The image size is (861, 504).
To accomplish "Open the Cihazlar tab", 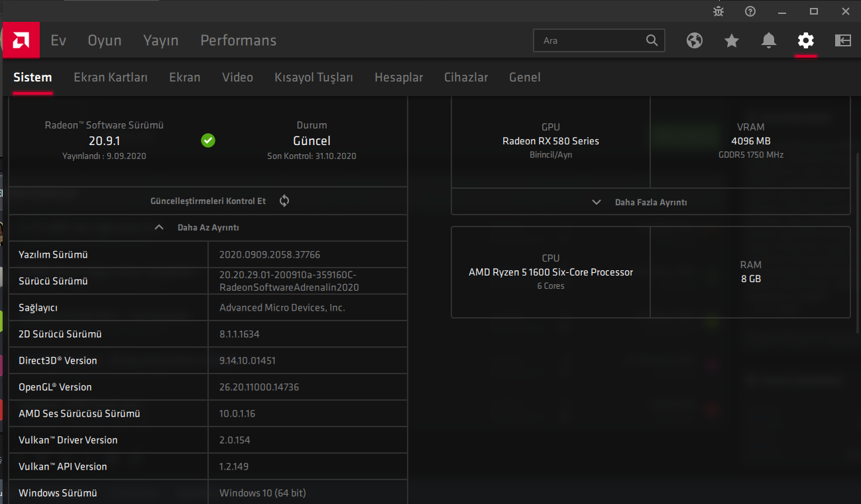I will [x=466, y=77].
